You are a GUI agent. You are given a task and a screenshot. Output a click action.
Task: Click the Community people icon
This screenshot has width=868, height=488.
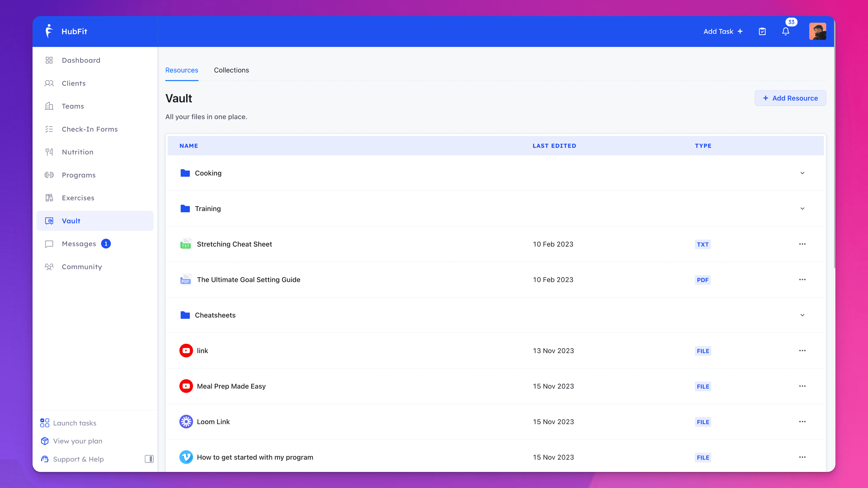coord(49,267)
